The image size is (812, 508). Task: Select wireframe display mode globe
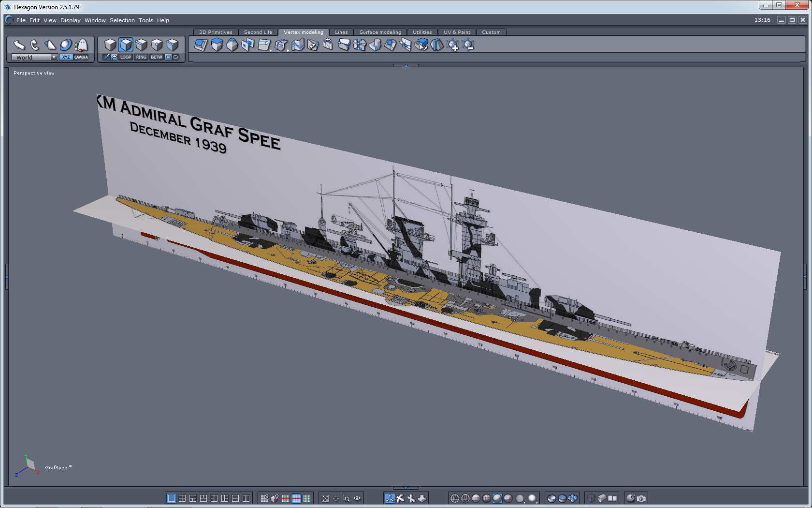(x=455, y=498)
